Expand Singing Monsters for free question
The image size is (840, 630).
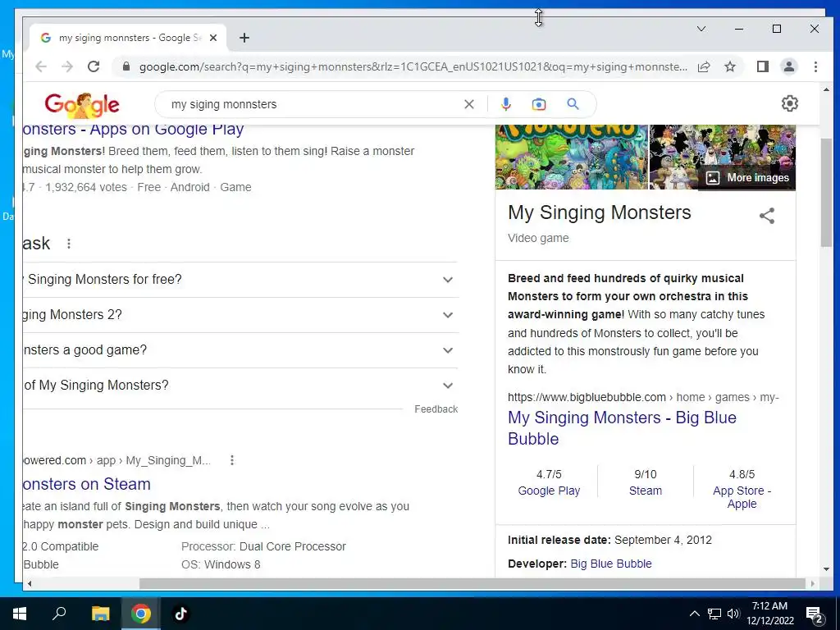click(240, 280)
